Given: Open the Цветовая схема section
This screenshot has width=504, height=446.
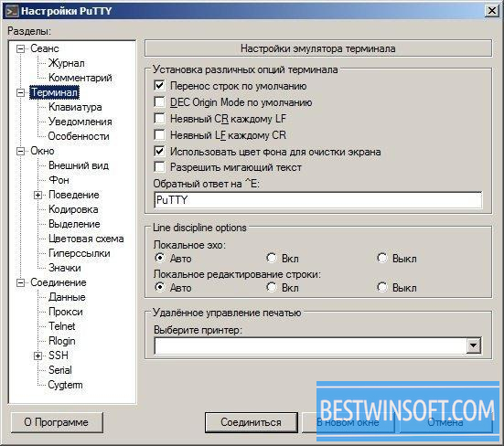Looking at the screenshot, I should [x=86, y=239].
